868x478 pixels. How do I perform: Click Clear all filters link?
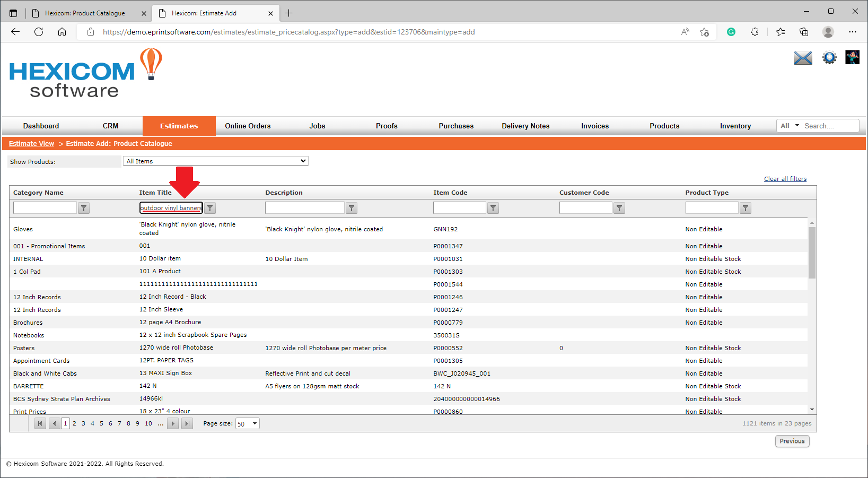785,179
